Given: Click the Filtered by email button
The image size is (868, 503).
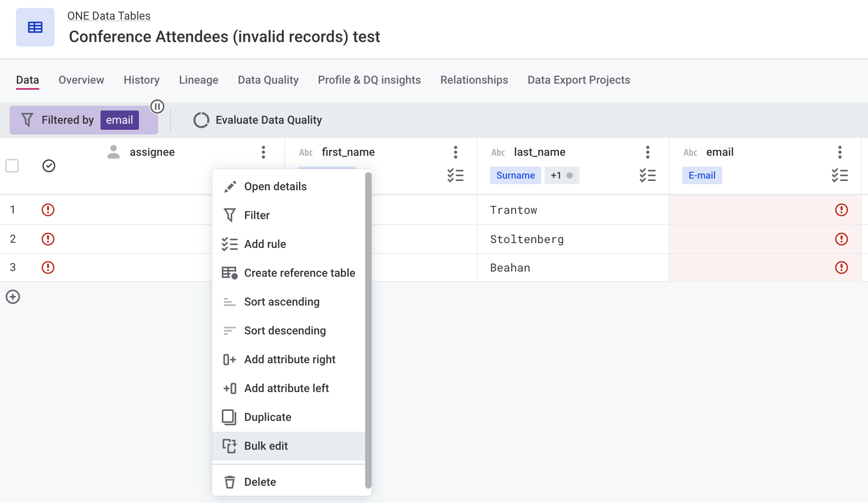Looking at the screenshot, I should pyautogui.click(x=84, y=120).
